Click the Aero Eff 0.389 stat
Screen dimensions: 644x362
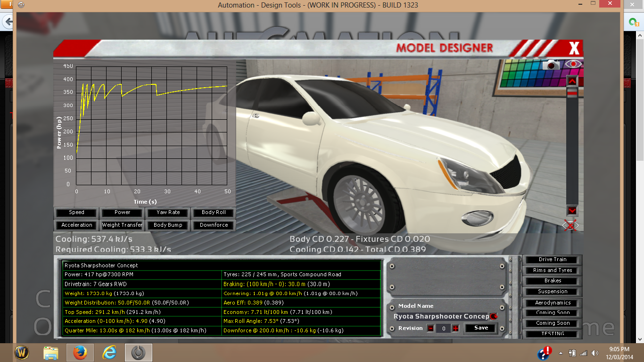(301, 303)
